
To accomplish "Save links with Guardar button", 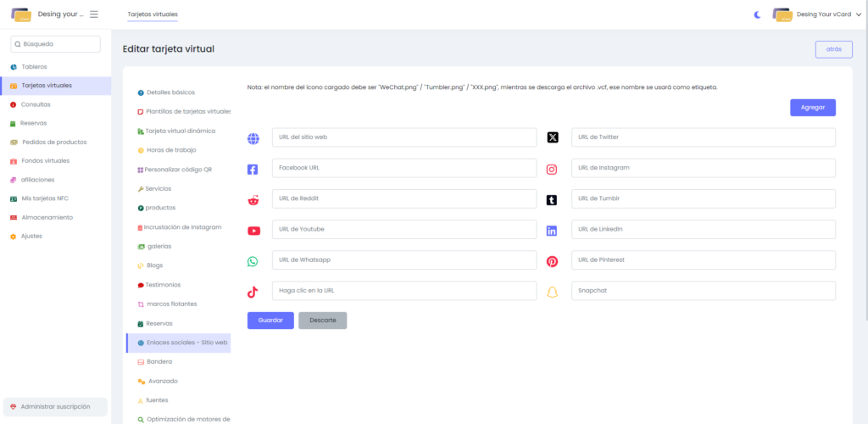I will coord(270,321).
